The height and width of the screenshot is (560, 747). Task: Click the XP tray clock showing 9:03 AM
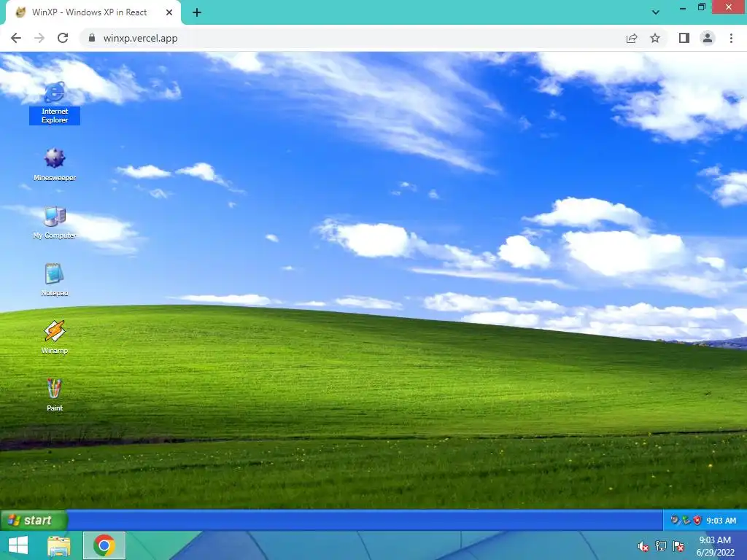(x=721, y=521)
